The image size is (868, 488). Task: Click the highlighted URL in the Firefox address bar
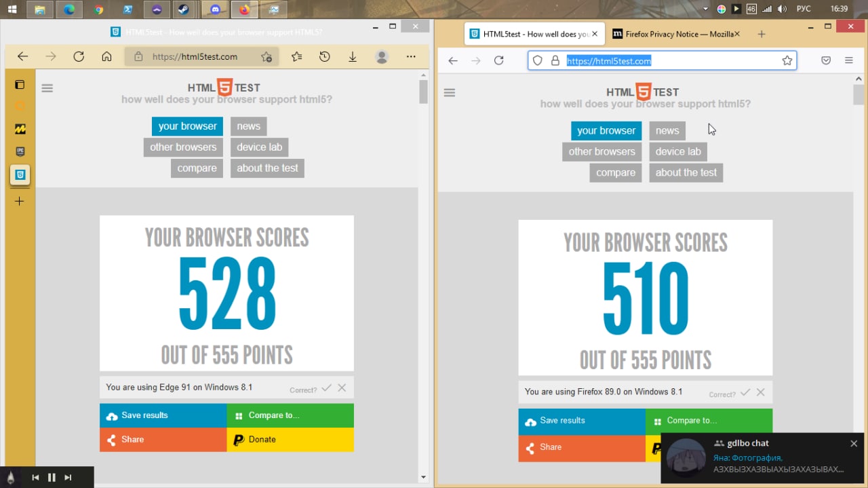tap(609, 61)
